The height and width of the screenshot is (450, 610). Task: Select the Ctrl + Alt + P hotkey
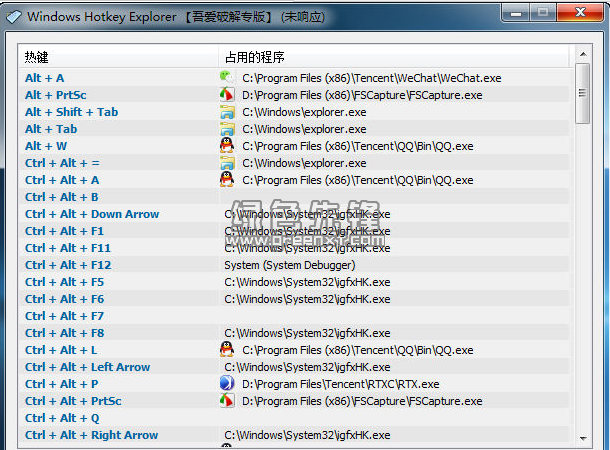tap(61, 384)
